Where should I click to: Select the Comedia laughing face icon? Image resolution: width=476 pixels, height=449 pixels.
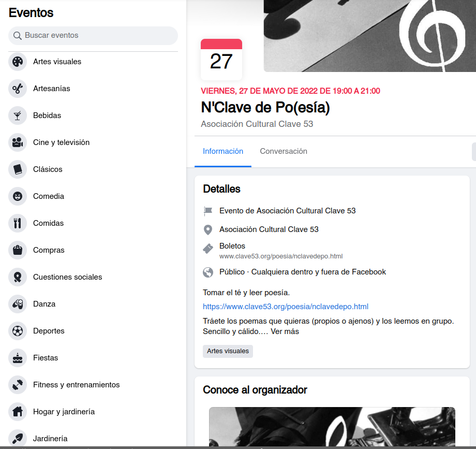(18, 196)
